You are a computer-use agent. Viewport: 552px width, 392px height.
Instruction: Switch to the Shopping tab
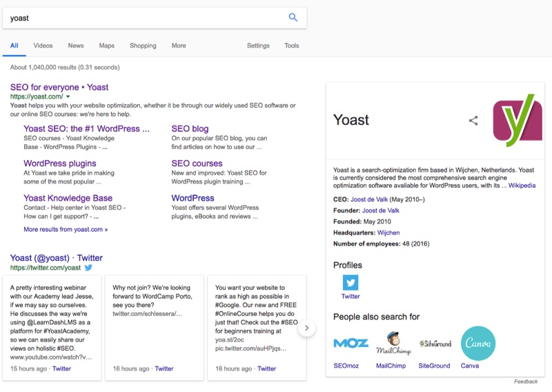click(x=143, y=46)
